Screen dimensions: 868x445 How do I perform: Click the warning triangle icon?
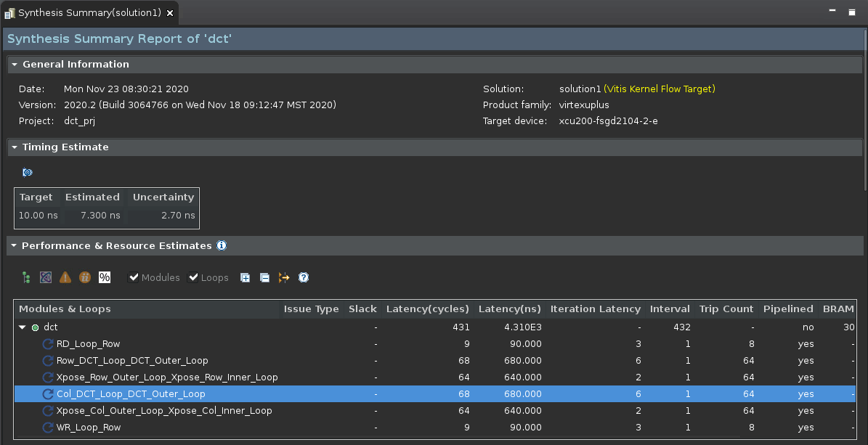click(65, 277)
